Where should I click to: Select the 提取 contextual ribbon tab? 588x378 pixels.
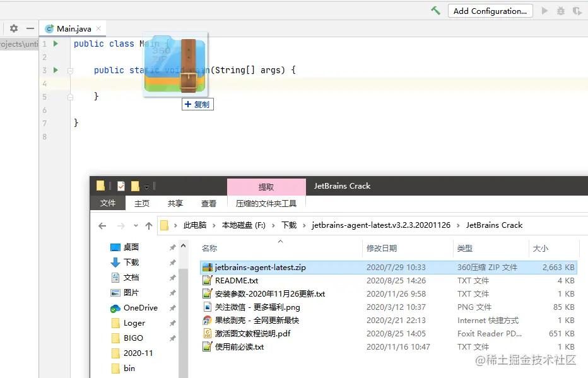(266, 187)
